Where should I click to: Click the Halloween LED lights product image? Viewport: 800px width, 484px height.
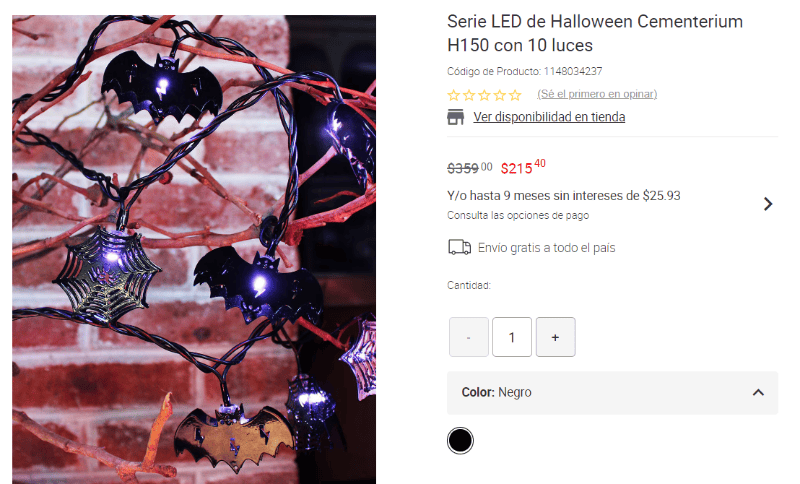click(x=194, y=249)
